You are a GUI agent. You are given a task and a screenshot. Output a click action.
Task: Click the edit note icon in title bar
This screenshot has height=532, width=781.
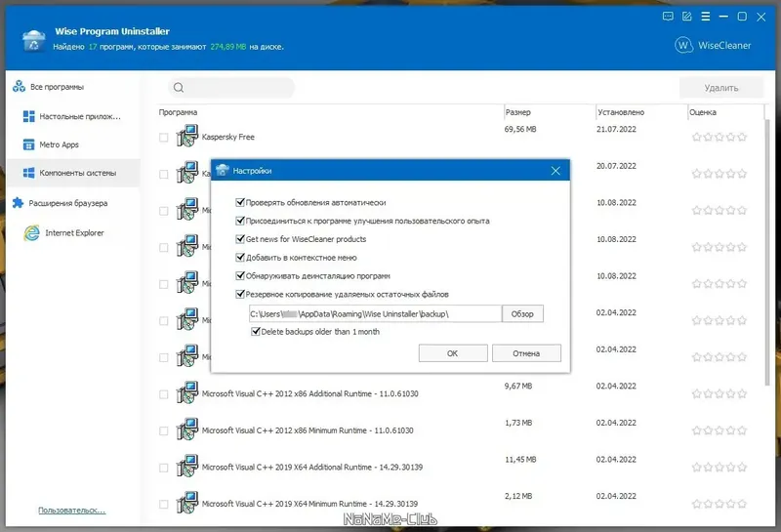point(687,17)
